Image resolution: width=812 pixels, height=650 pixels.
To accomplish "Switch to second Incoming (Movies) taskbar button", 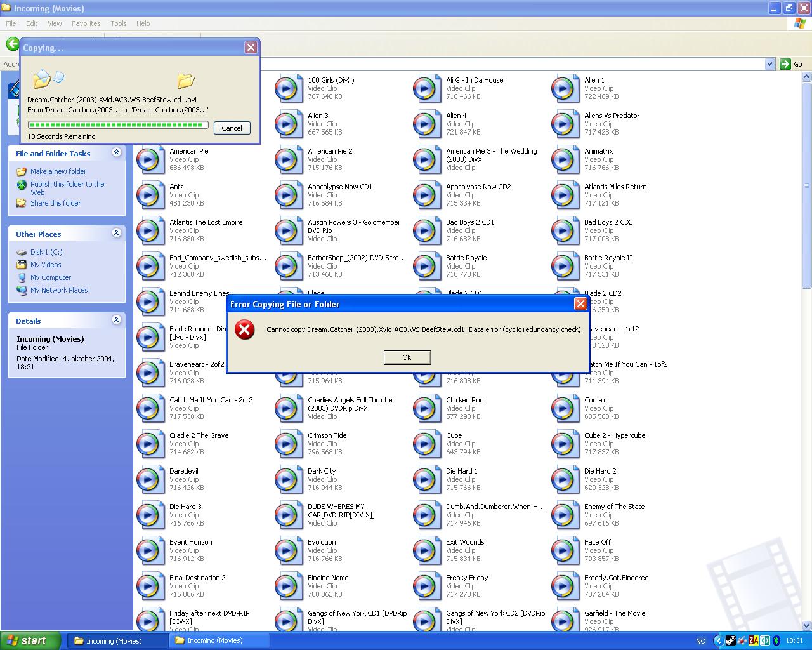I will 219,640.
